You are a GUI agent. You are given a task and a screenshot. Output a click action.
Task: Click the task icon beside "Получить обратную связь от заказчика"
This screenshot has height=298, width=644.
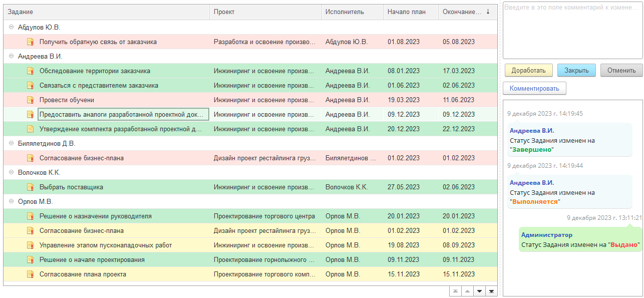pos(30,42)
